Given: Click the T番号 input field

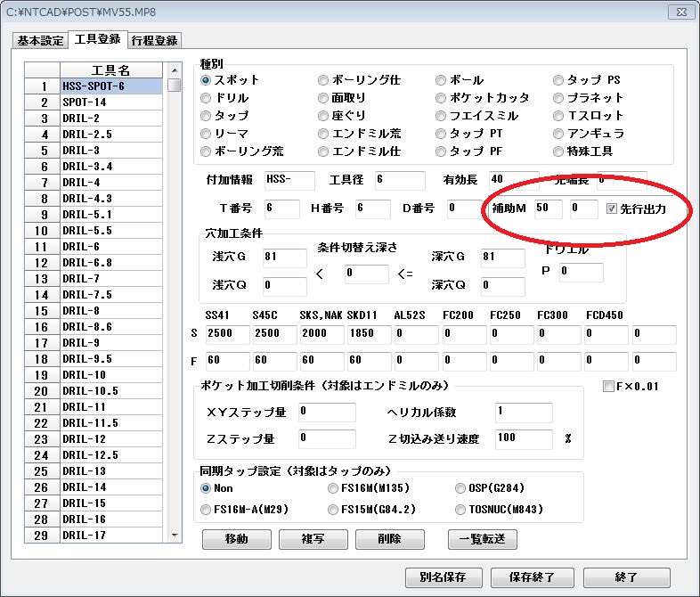Looking at the screenshot, I should click(x=281, y=209).
